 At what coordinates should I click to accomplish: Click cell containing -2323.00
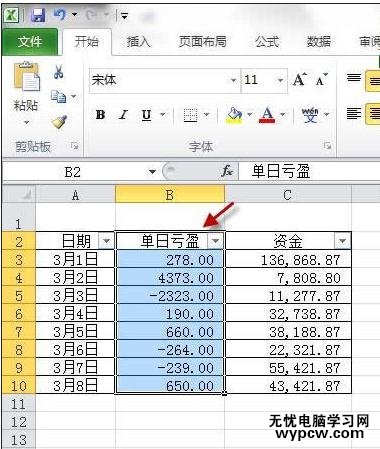coord(170,295)
